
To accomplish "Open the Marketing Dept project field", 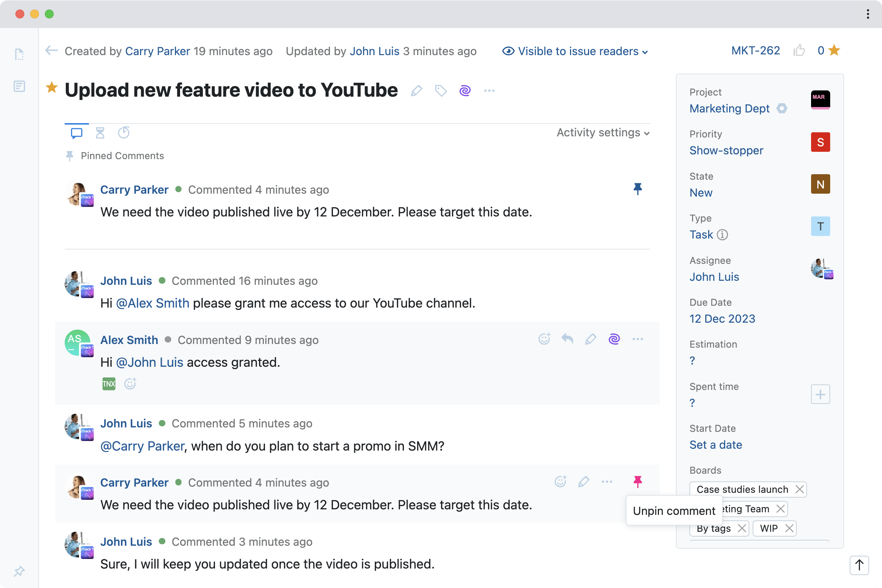I will point(729,108).
